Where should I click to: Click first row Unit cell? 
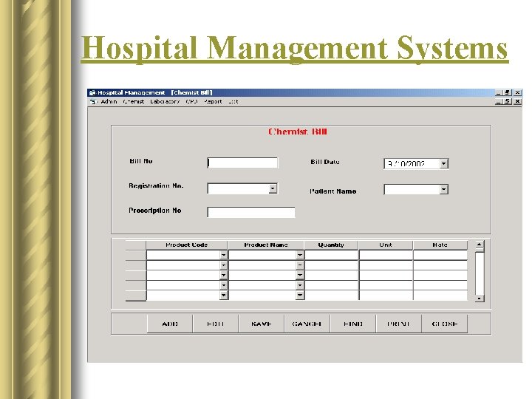coord(386,255)
